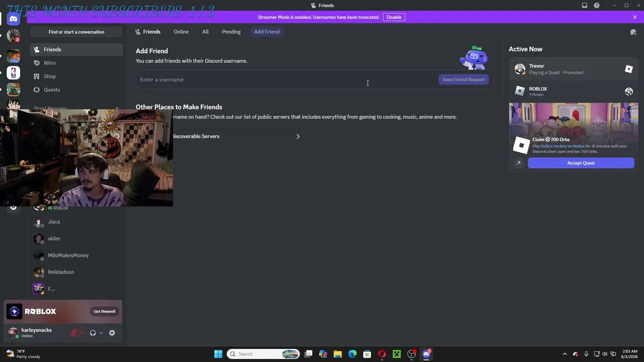Open the 76°F weather widget

pos(23,354)
